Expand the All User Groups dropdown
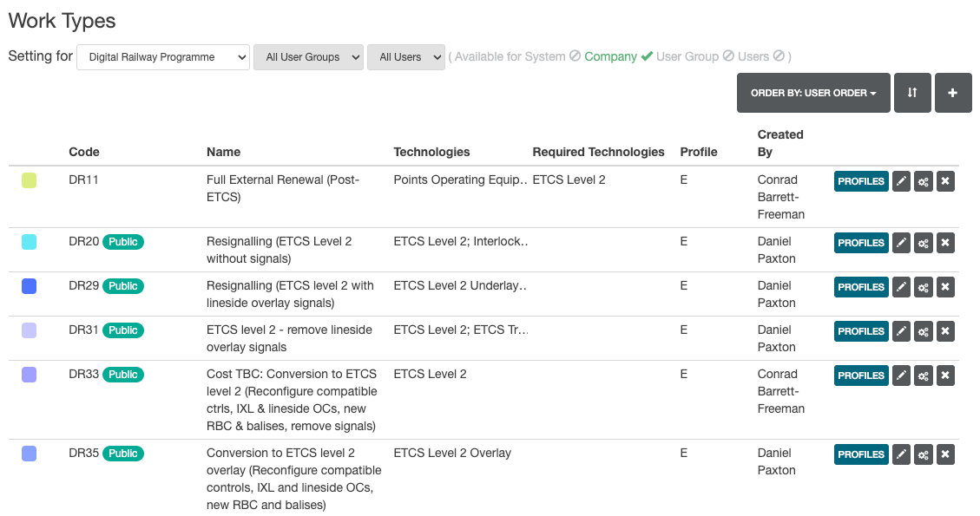The height and width of the screenshot is (516, 980). [x=308, y=57]
